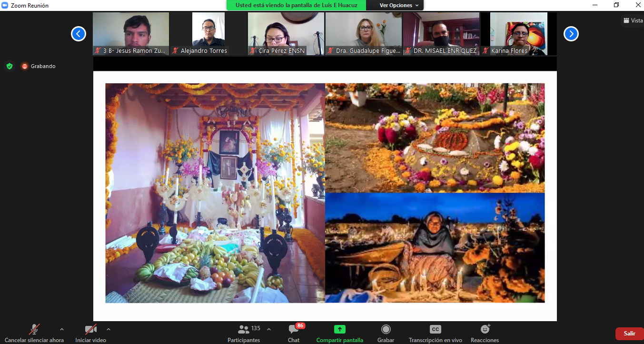Leave the meeting with the Salir button
644x344 pixels.
click(x=629, y=334)
